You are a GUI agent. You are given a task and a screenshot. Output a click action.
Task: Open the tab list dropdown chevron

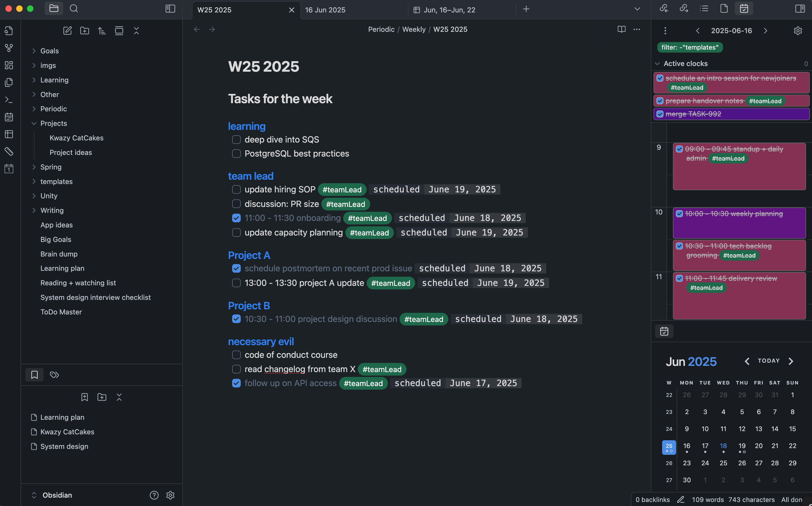[637, 9]
